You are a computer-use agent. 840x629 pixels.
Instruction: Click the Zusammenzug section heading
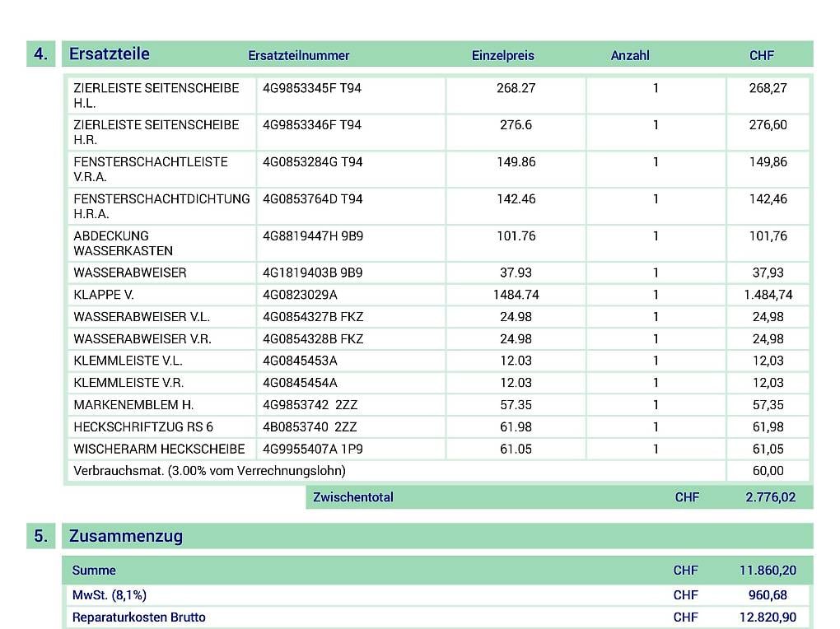[126, 536]
